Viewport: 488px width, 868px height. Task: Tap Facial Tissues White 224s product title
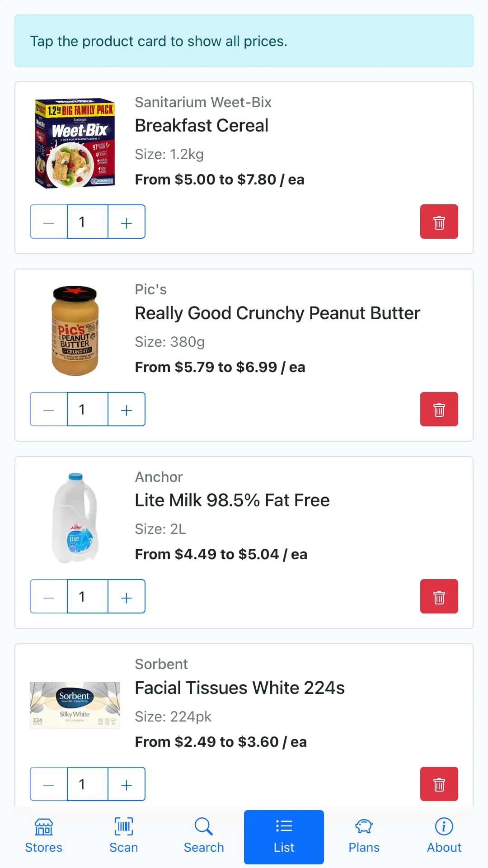point(239,688)
